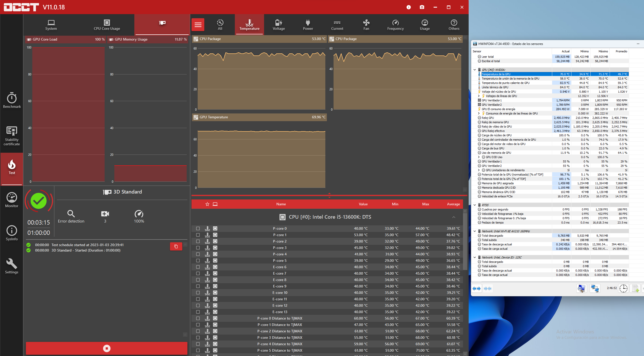Click P-core 0 temperature graph icon
Viewport: 644px width, 356px height.
pyautogui.click(x=207, y=228)
